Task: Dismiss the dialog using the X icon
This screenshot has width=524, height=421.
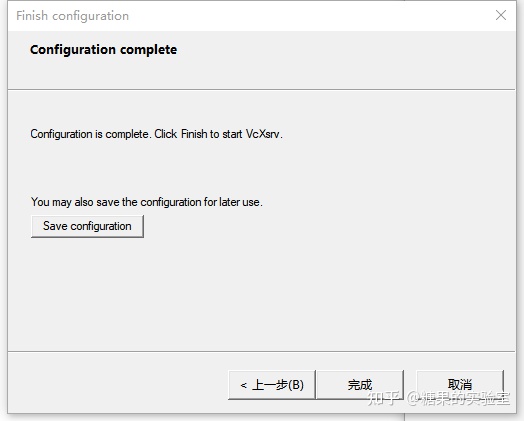Action: pyautogui.click(x=501, y=15)
